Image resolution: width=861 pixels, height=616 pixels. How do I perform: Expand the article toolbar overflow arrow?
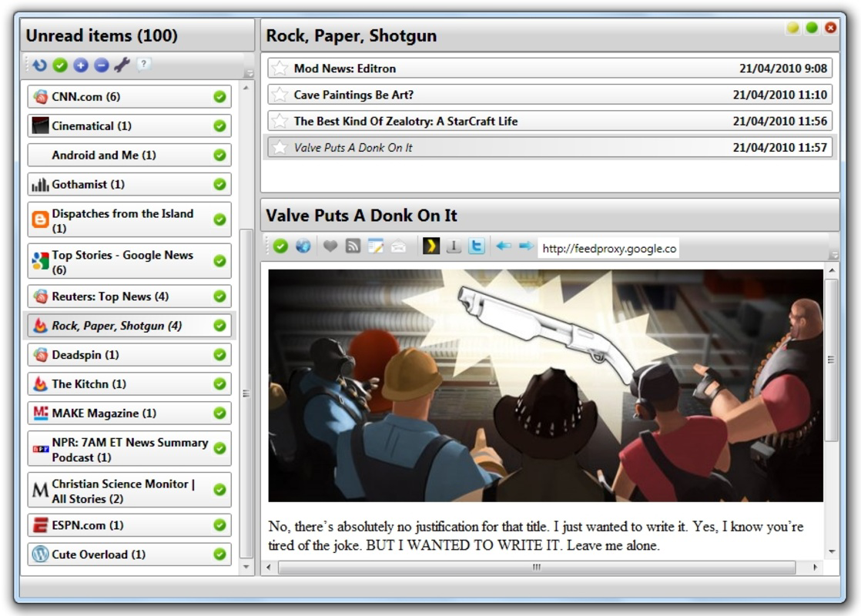tap(834, 255)
